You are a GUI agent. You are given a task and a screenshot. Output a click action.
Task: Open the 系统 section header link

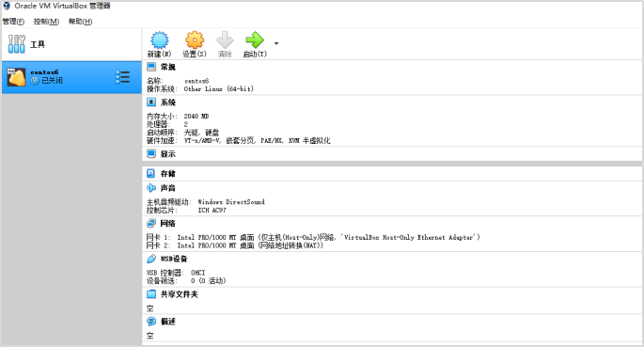pyautogui.click(x=168, y=103)
